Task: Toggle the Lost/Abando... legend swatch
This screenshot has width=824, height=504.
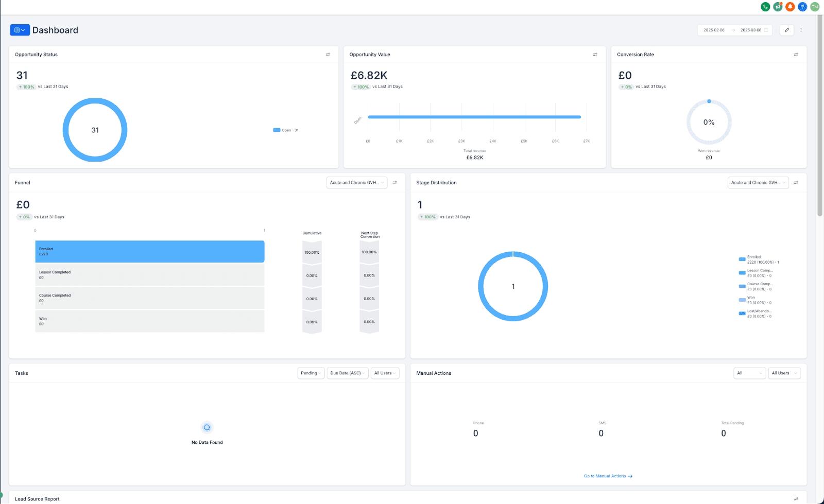Action: (742, 314)
